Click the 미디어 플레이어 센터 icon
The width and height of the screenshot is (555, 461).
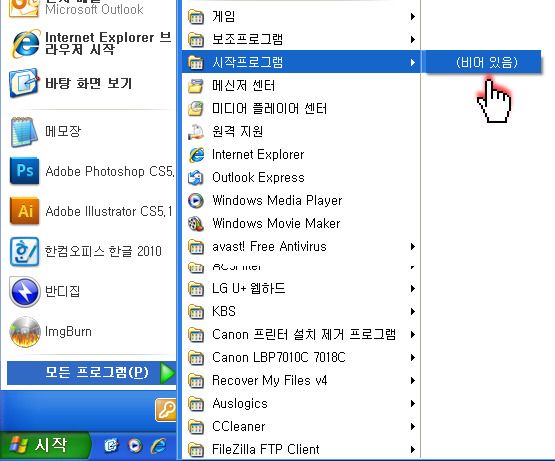coord(196,108)
